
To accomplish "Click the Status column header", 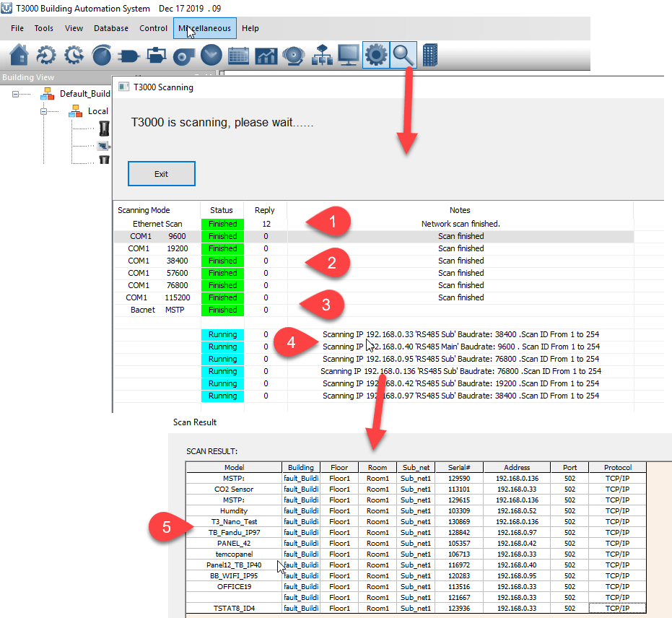I will coord(222,210).
